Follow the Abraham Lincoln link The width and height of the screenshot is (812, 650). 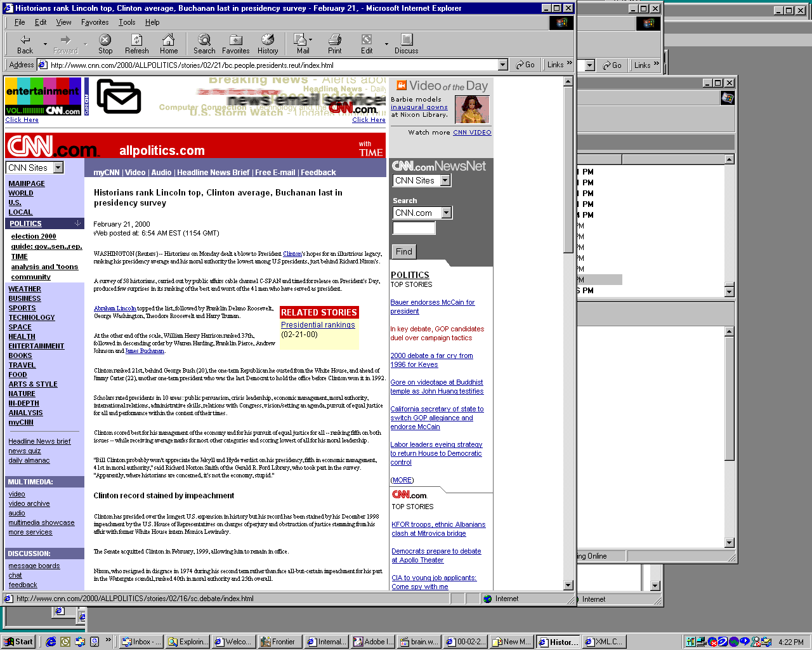115,308
